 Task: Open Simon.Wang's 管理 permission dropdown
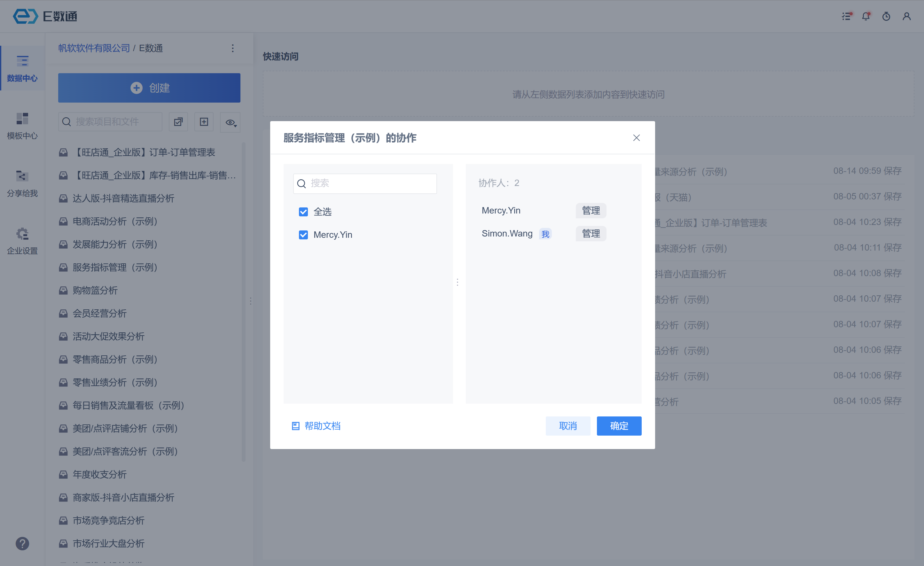pos(591,234)
